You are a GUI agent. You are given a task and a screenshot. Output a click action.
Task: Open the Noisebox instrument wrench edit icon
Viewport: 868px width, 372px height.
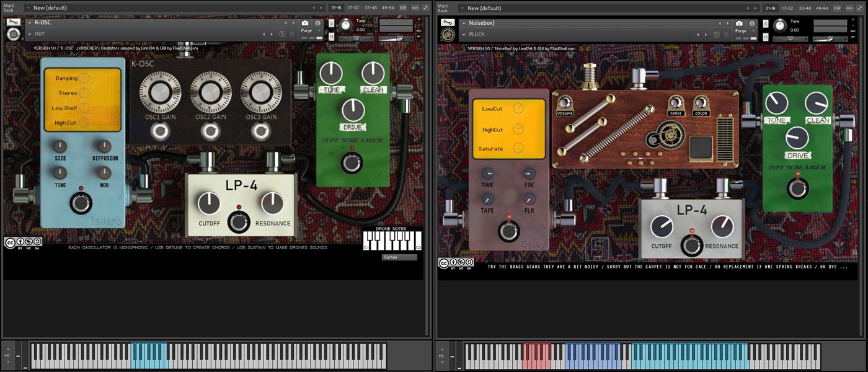pyautogui.click(x=447, y=23)
